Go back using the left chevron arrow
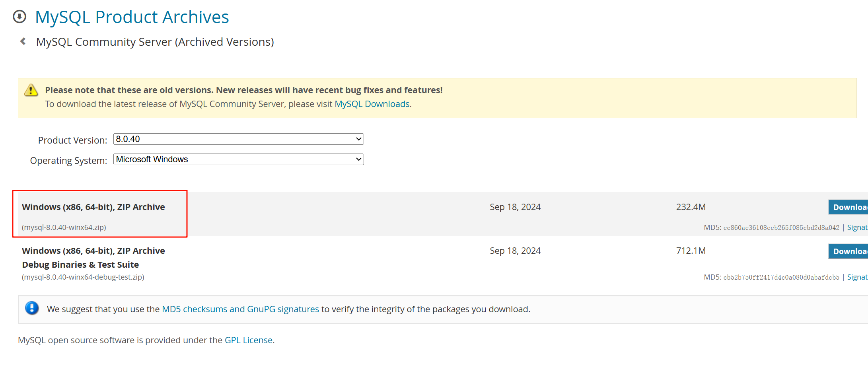This screenshot has width=868, height=389. tap(23, 41)
